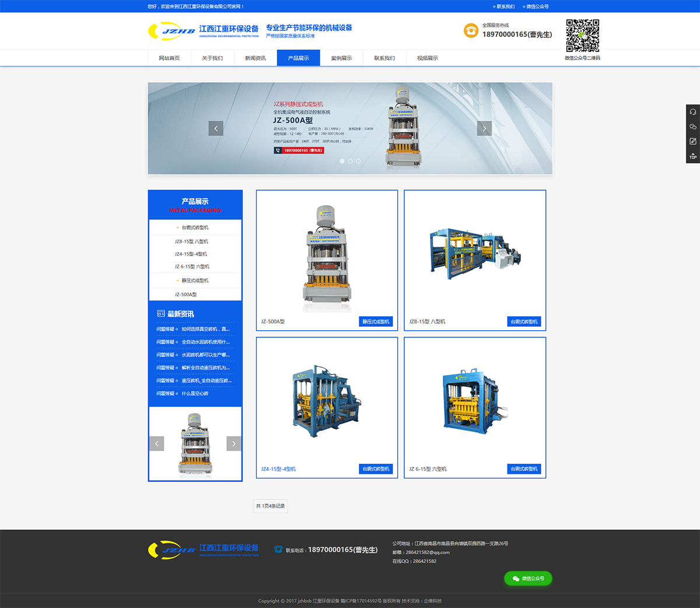The height and width of the screenshot is (608, 700).
Task: Select the third banner slide indicator dot
Action: [358, 161]
